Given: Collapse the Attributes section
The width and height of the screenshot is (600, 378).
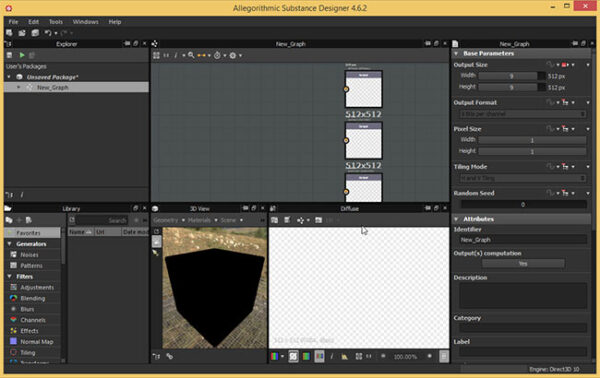Looking at the screenshot, I should coord(456,219).
